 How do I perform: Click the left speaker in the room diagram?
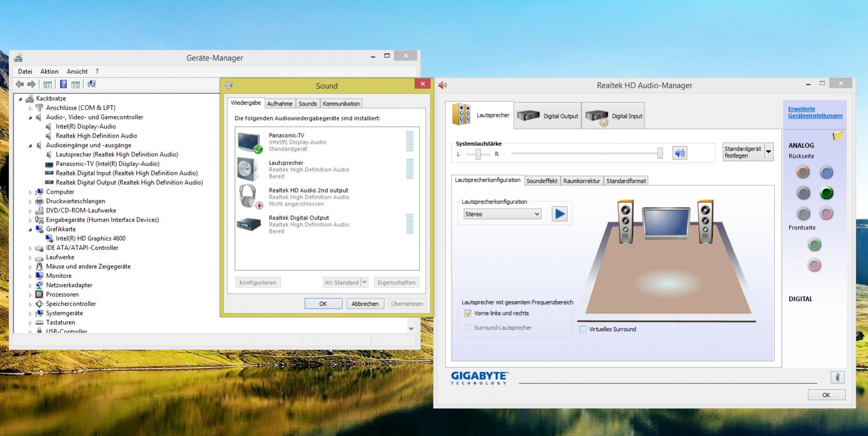[626, 222]
